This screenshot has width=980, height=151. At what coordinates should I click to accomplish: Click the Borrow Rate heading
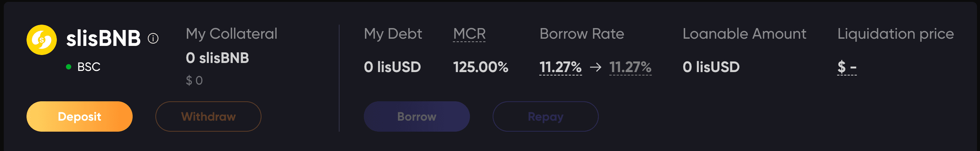point(582,34)
